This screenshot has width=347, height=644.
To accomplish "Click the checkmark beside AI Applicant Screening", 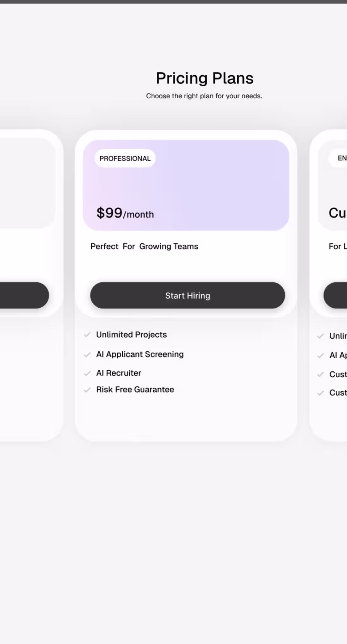I will [x=87, y=355].
